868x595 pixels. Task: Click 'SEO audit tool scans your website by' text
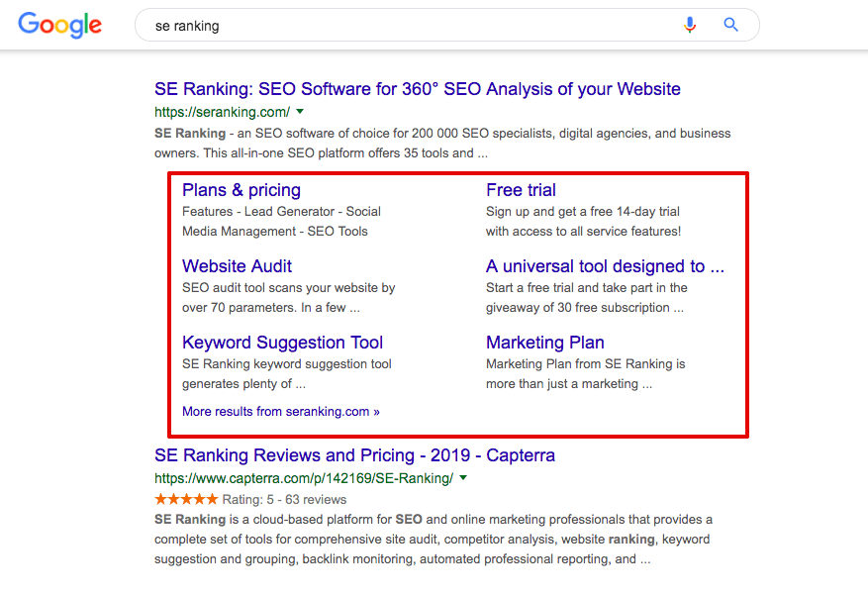click(x=288, y=288)
